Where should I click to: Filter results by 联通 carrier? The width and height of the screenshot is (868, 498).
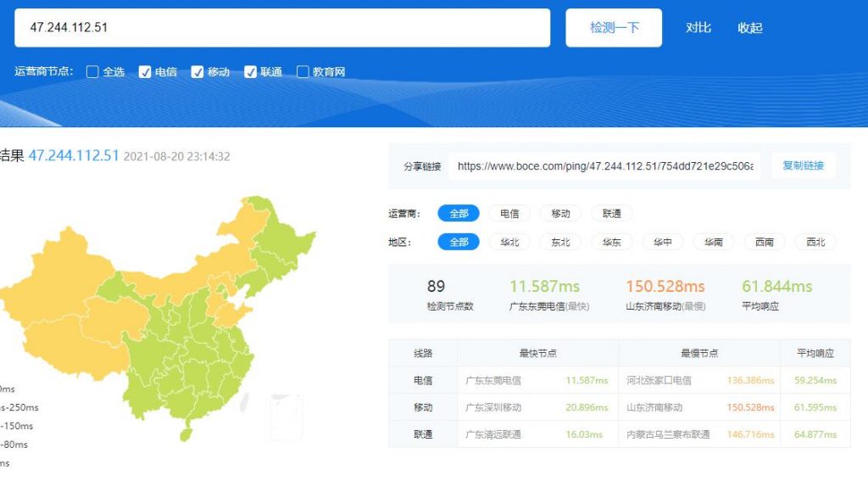click(611, 213)
